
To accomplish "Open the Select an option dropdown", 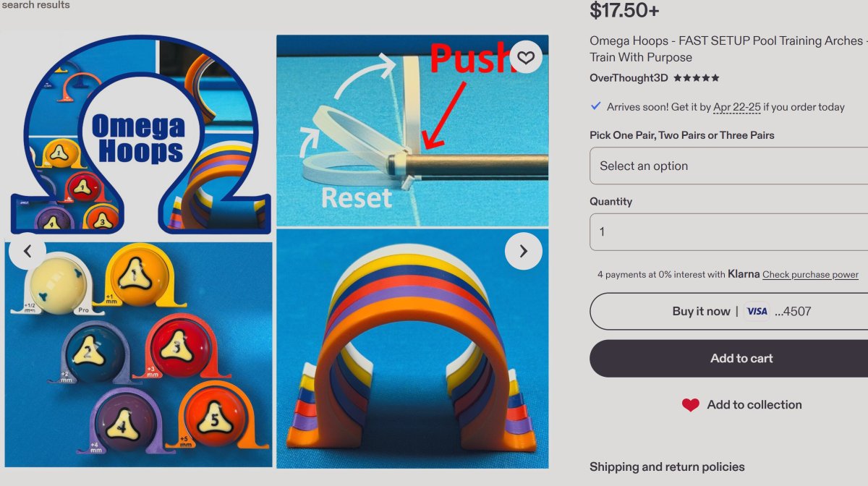I will 729,166.
